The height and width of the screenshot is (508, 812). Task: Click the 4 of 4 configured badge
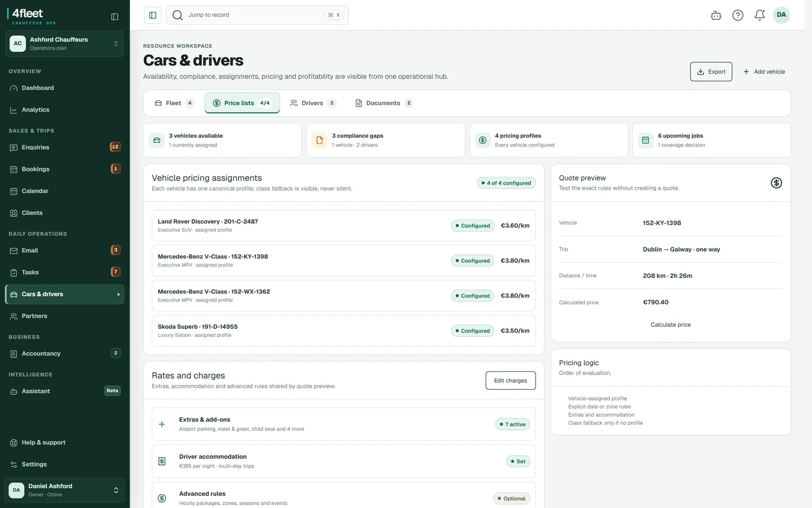506,183
